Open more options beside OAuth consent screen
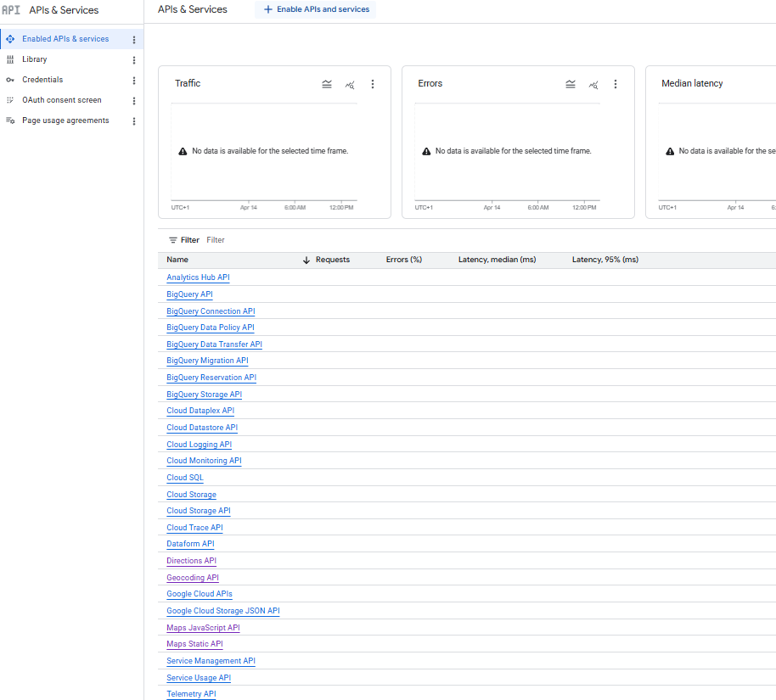Screen dimensions: 776x700 pos(133,100)
